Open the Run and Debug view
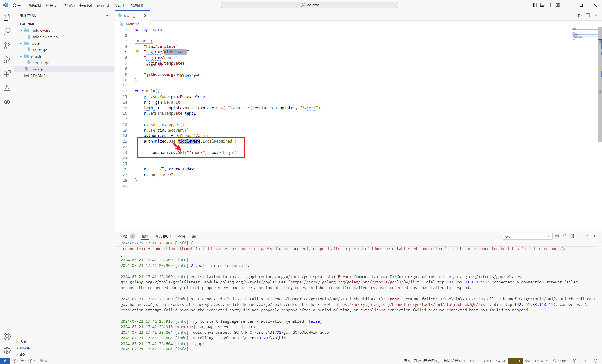This screenshot has width=602, height=364. pyautogui.click(x=7, y=60)
